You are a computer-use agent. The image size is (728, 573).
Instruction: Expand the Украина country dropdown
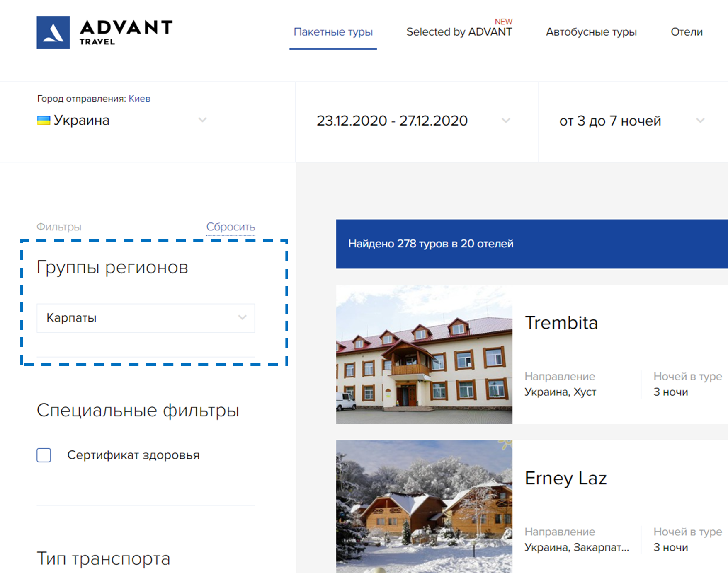coord(120,121)
